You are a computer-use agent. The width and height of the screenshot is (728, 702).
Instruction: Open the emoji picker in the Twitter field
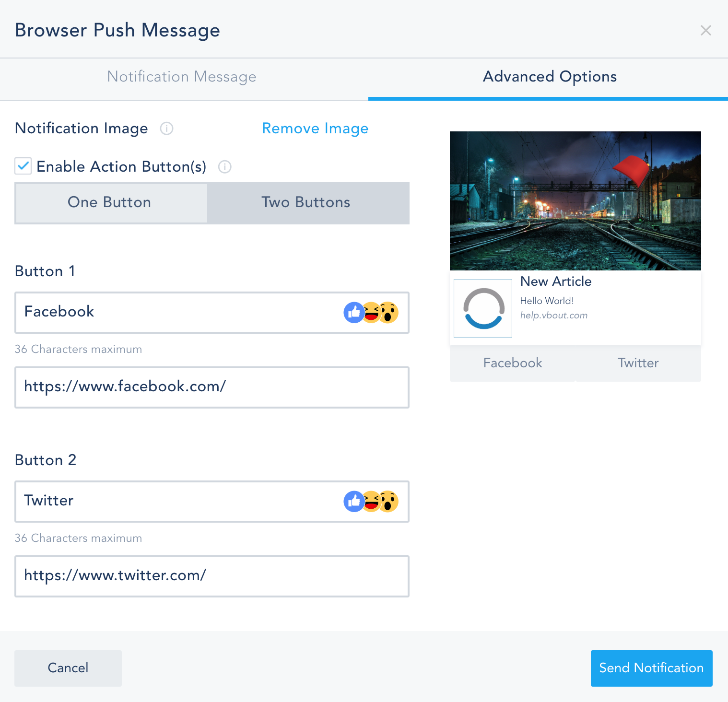coord(371,502)
